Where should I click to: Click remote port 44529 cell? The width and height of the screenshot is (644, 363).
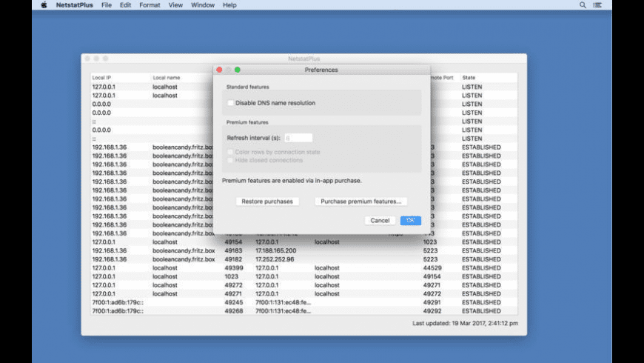tap(432, 267)
